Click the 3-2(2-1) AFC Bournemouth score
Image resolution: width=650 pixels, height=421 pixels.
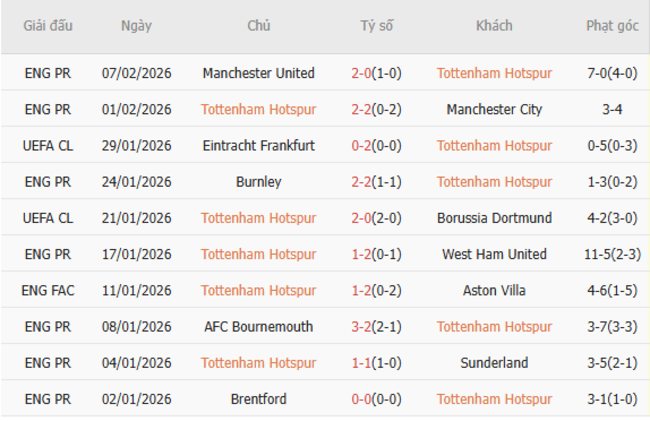click(376, 326)
